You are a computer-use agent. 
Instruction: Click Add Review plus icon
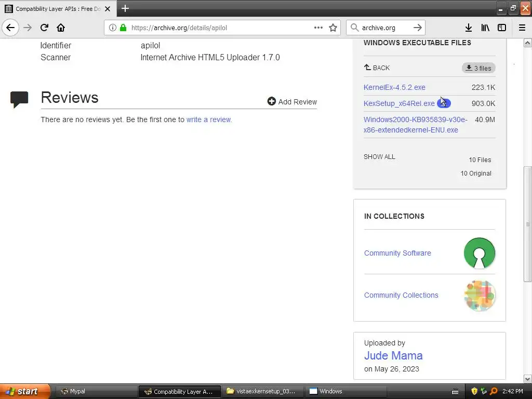click(x=271, y=101)
